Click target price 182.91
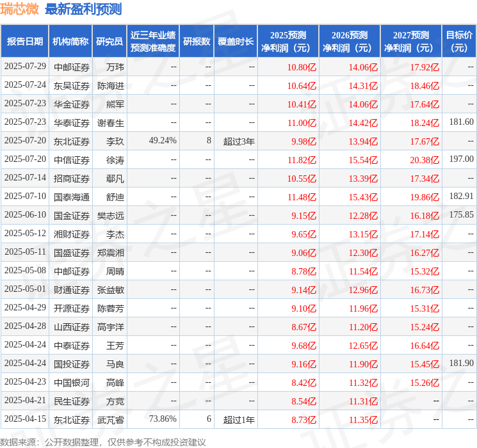477x448 pixels. (x=462, y=196)
